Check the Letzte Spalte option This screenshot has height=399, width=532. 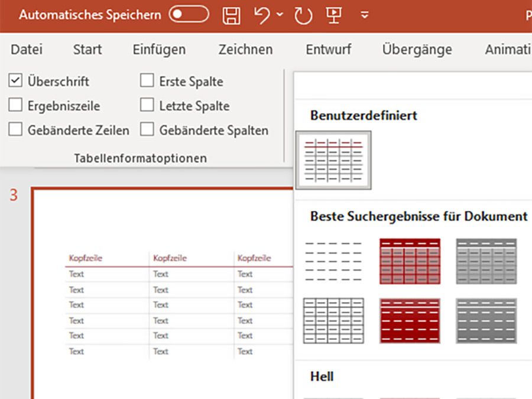(x=147, y=105)
